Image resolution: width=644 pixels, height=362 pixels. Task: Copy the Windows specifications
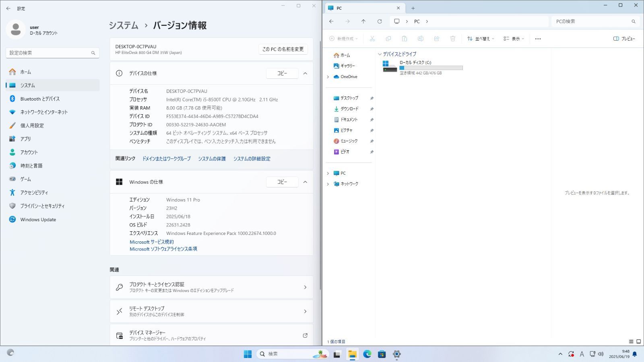282,182
